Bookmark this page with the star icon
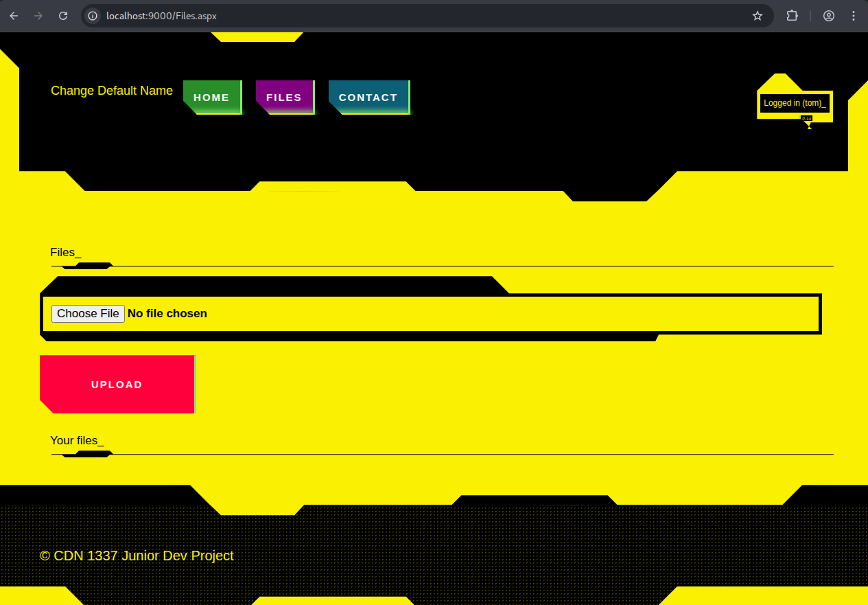This screenshot has height=605, width=868. [758, 16]
